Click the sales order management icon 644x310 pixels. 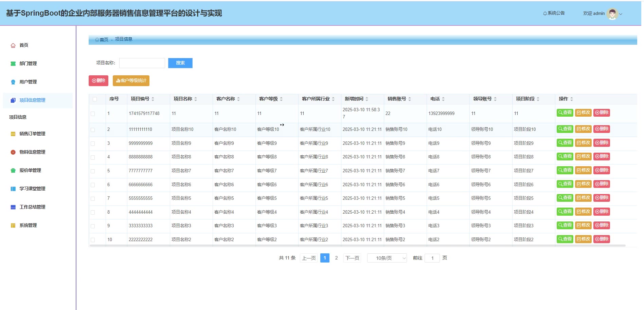[13, 134]
